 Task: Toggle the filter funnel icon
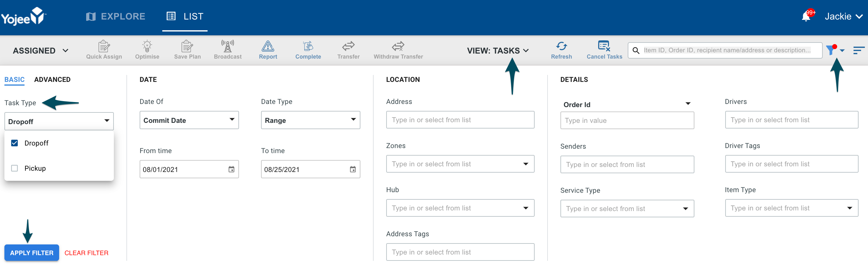tap(831, 50)
